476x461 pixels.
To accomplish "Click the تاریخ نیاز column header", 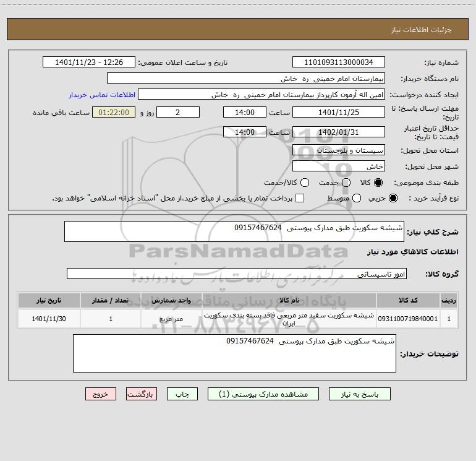I will pos(49,300).
